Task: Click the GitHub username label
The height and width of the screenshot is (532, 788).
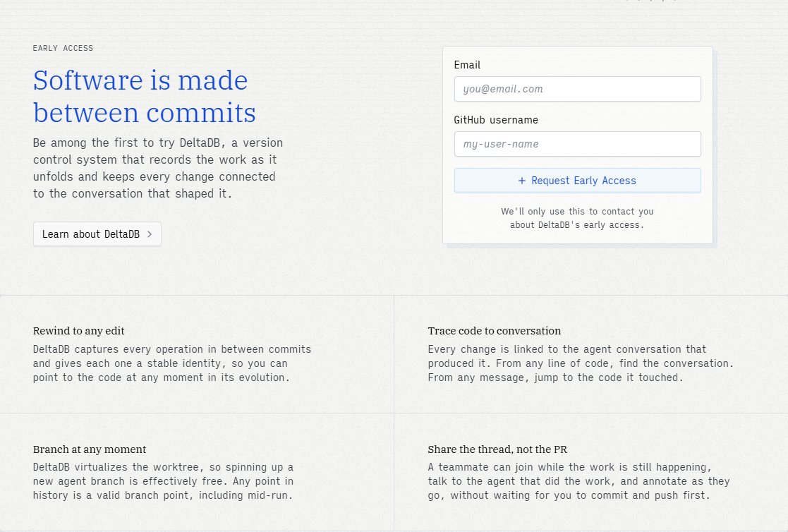Action: (495, 120)
